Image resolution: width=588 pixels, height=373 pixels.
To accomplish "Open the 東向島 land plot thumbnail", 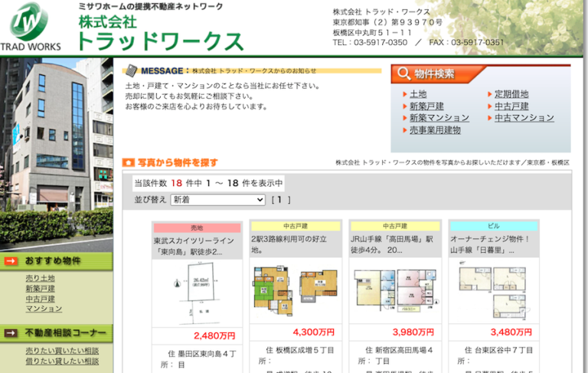I will [x=197, y=293].
